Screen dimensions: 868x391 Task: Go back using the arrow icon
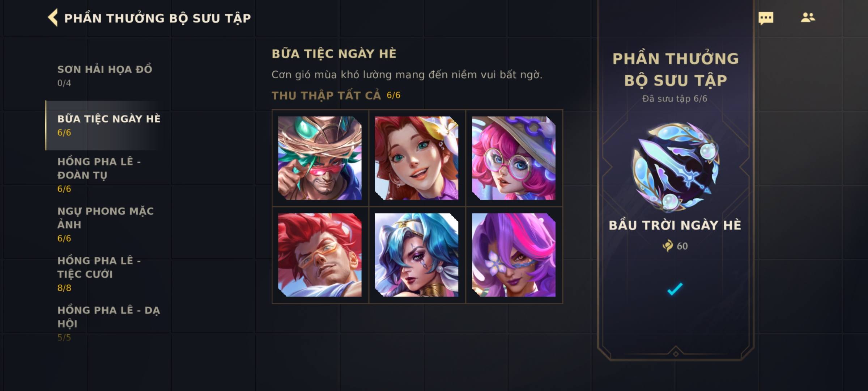pyautogui.click(x=53, y=18)
